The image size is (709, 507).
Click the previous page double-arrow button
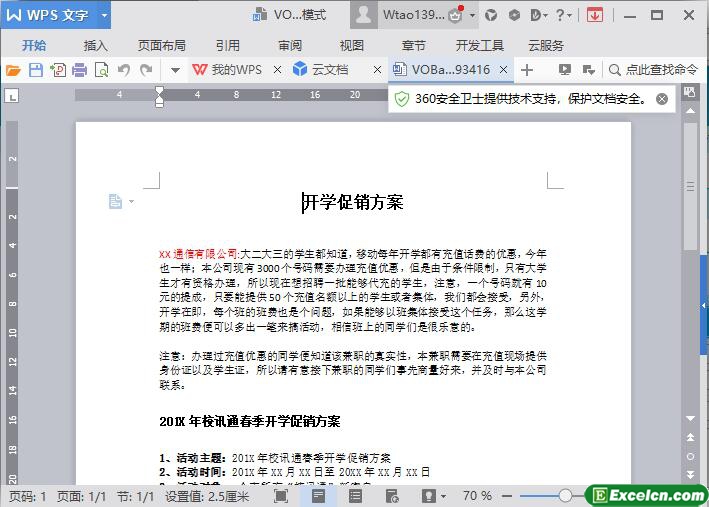[690, 437]
